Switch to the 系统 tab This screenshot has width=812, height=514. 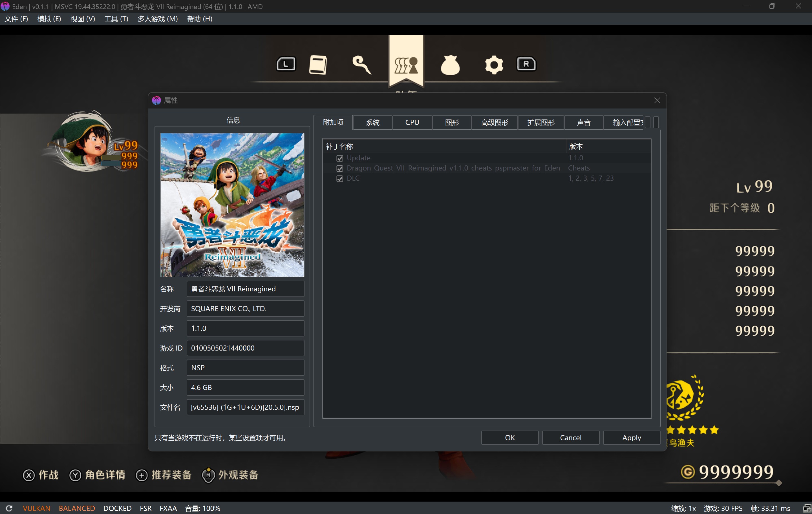[x=373, y=122]
